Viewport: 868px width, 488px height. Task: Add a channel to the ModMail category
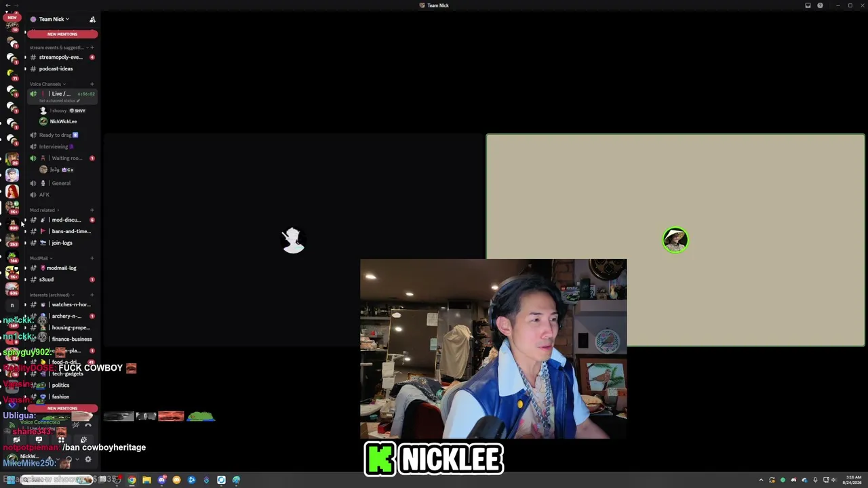92,258
